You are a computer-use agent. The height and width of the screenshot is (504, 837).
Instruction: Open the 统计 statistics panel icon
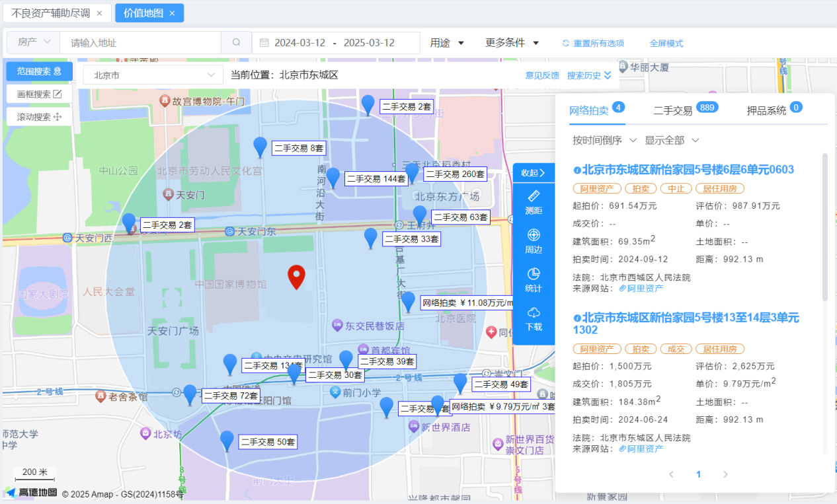(x=534, y=281)
